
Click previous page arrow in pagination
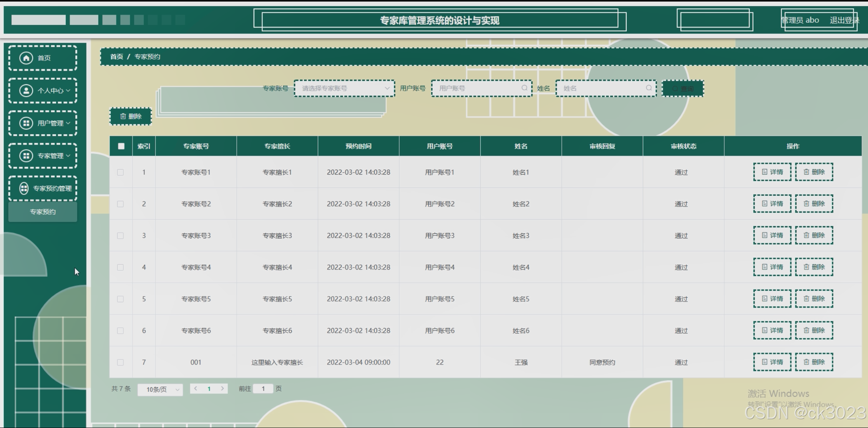click(x=196, y=389)
